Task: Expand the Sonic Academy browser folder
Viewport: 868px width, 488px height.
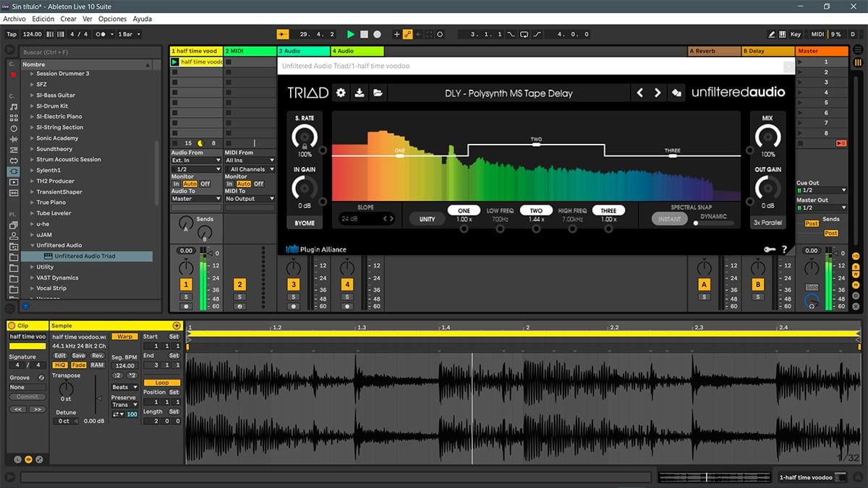Action: point(32,138)
